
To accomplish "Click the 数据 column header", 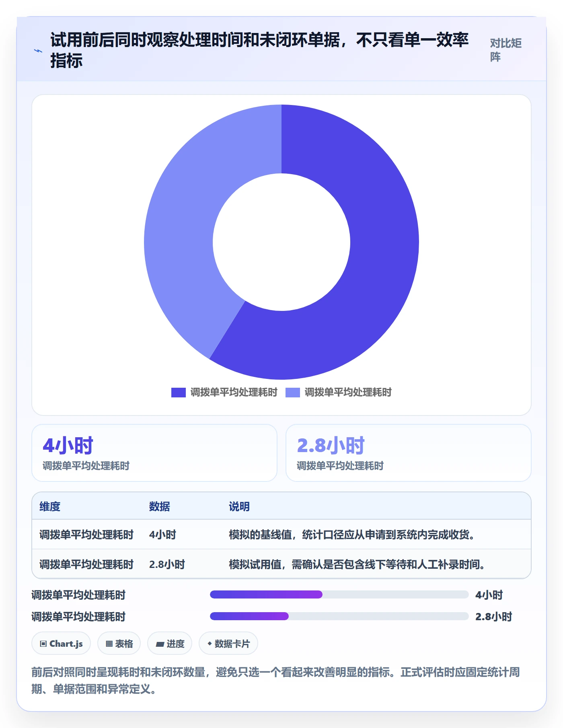I will click(159, 506).
